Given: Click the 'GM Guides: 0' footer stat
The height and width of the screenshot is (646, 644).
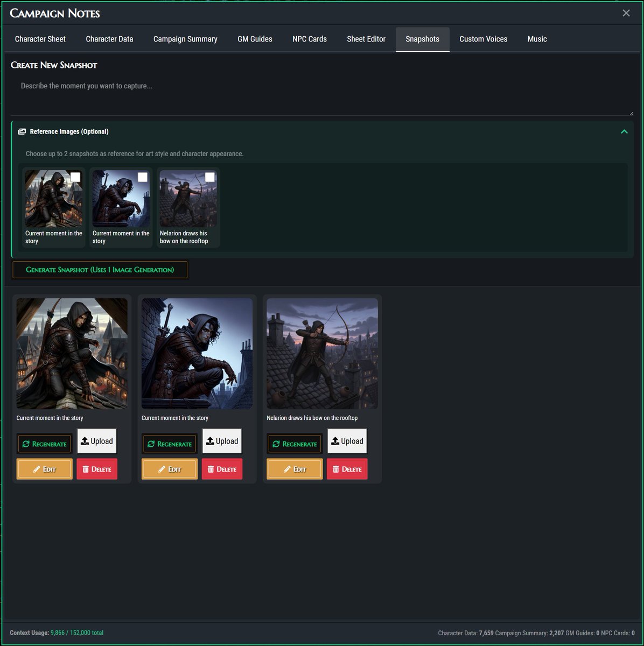Looking at the screenshot, I should coord(583,633).
